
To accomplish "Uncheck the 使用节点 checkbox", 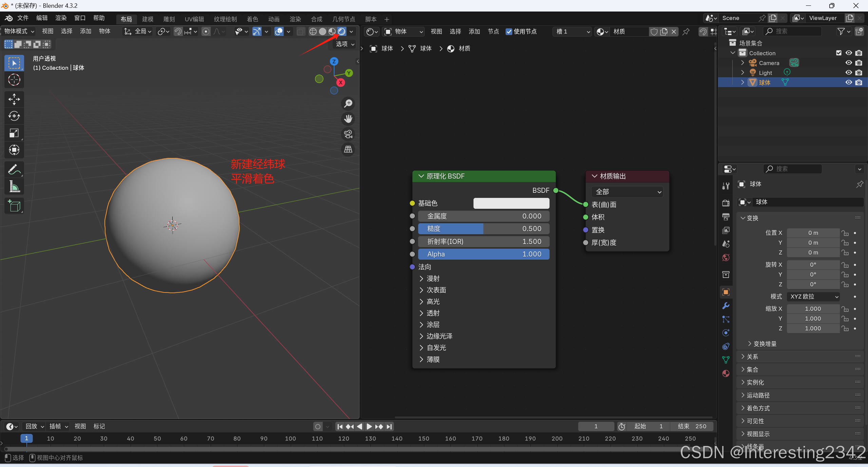I will tap(509, 32).
